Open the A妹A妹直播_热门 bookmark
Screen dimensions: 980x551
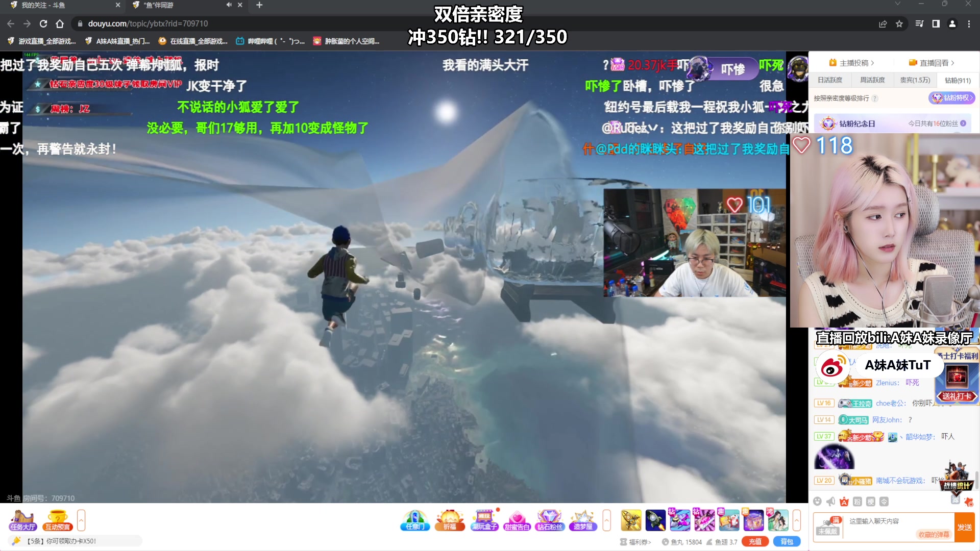click(x=117, y=41)
